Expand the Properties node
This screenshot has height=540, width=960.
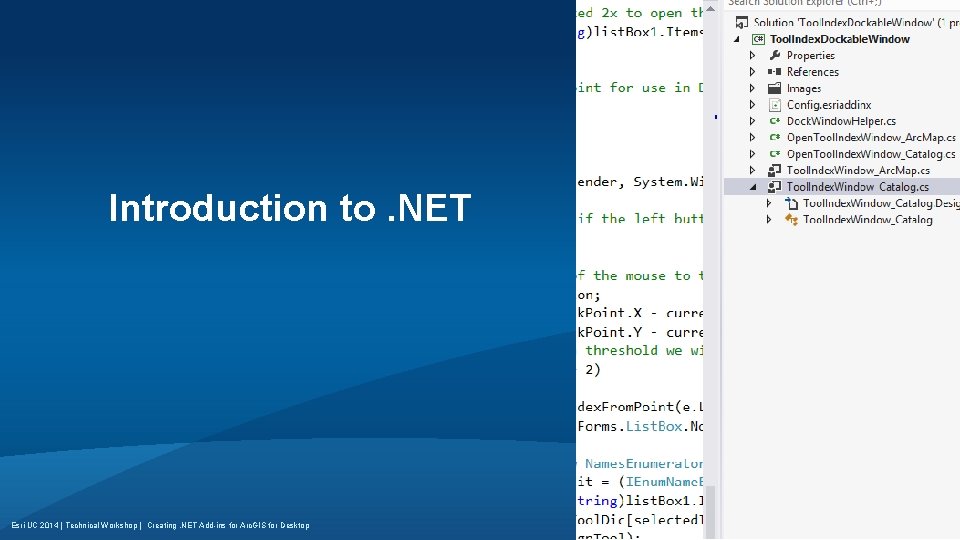pos(752,56)
